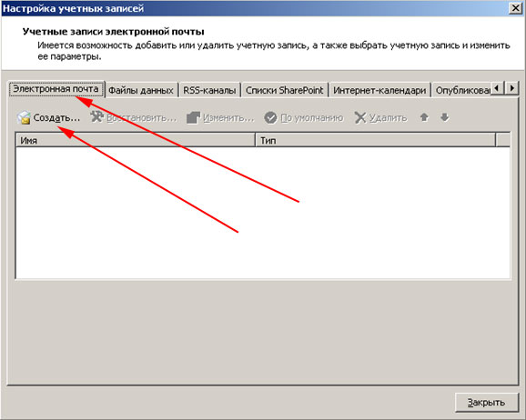Show more tabs with right arrow
The width and height of the screenshot is (526, 420).
(512, 88)
